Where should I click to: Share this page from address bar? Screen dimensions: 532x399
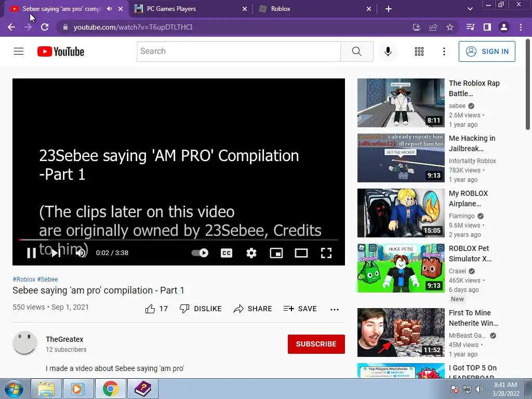coord(433,27)
